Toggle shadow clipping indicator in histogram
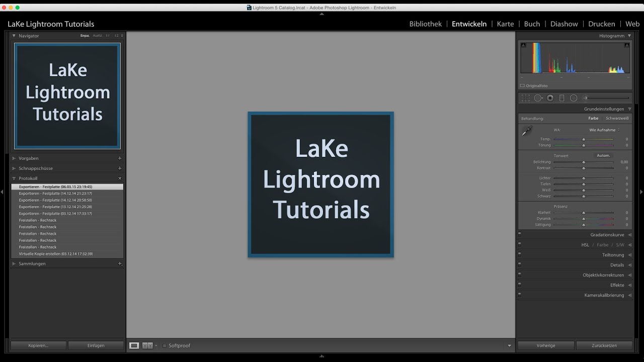Image resolution: width=644 pixels, height=362 pixels. pos(523,45)
